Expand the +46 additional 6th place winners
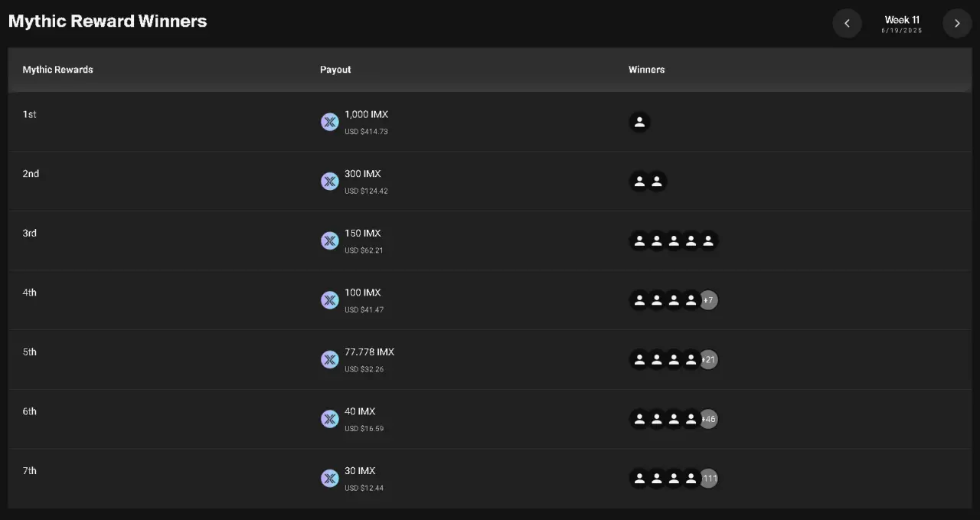 [708, 419]
